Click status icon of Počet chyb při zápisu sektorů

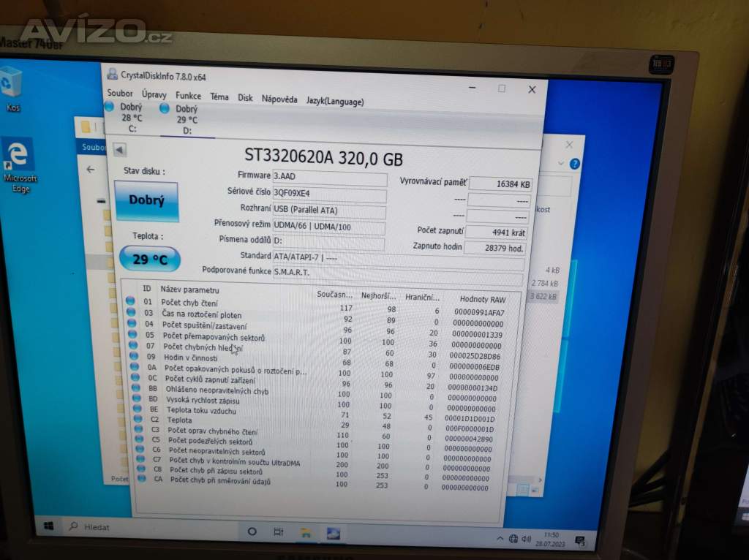coord(141,469)
